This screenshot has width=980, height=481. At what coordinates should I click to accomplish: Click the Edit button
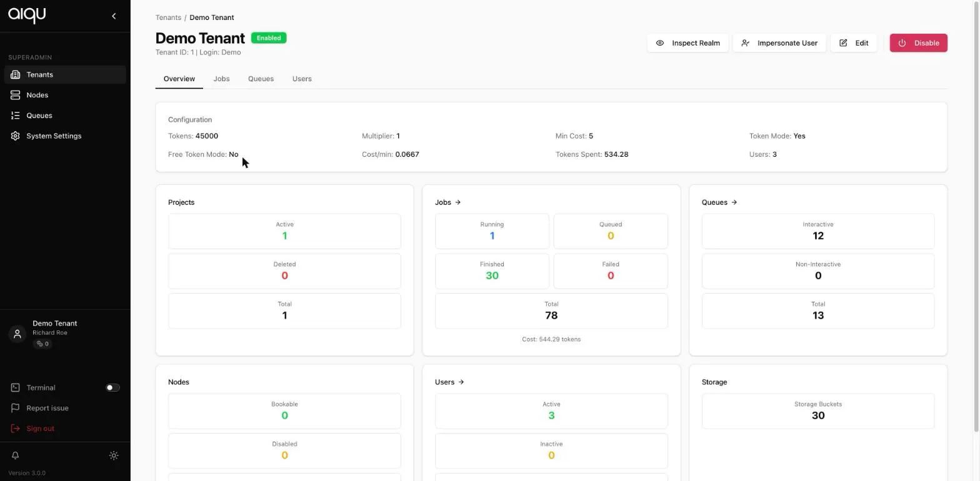854,43
